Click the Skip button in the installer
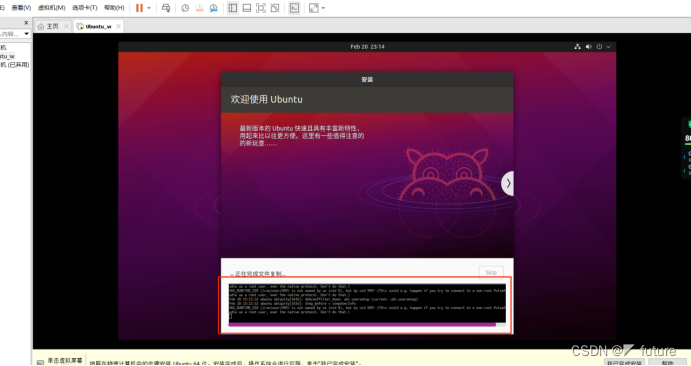The width and height of the screenshot is (691, 366). tap(491, 273)
